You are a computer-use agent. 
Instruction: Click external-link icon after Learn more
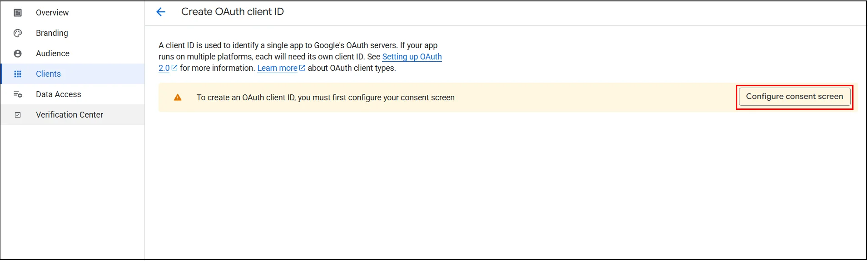(303, 68)
